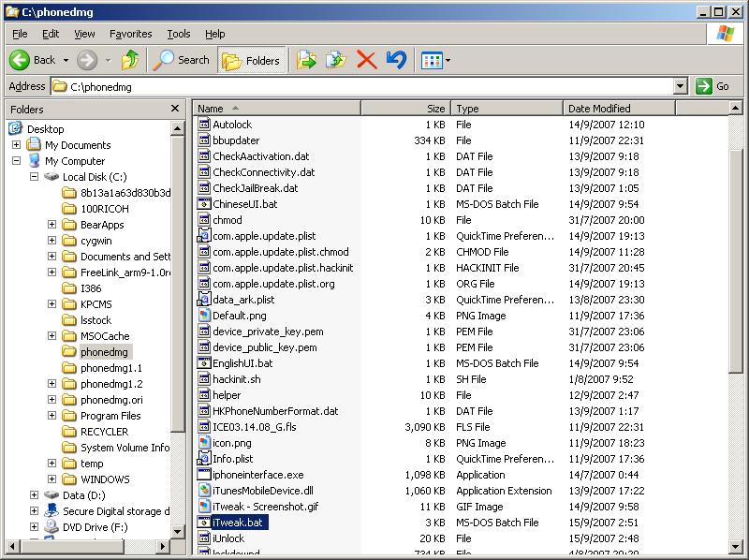This screenshot has width=749, height=560.
Task: Open the Search pane
Action: 182,60
